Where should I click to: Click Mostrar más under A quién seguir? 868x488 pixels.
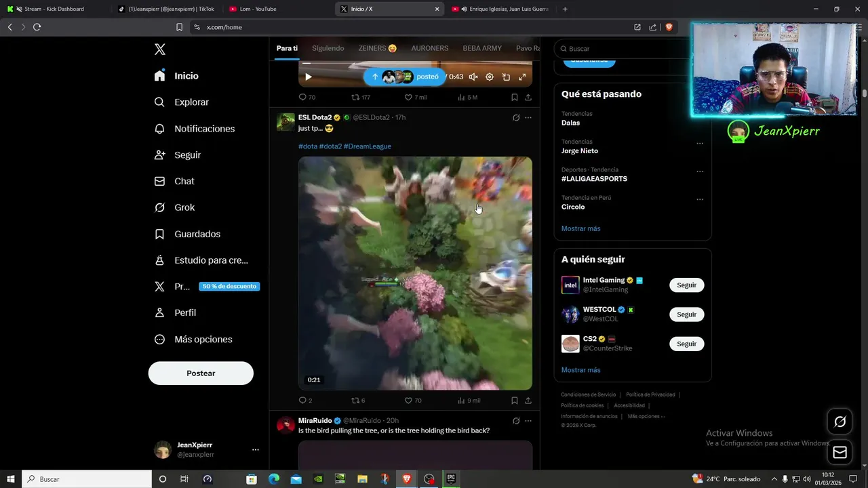pos(580,370)
